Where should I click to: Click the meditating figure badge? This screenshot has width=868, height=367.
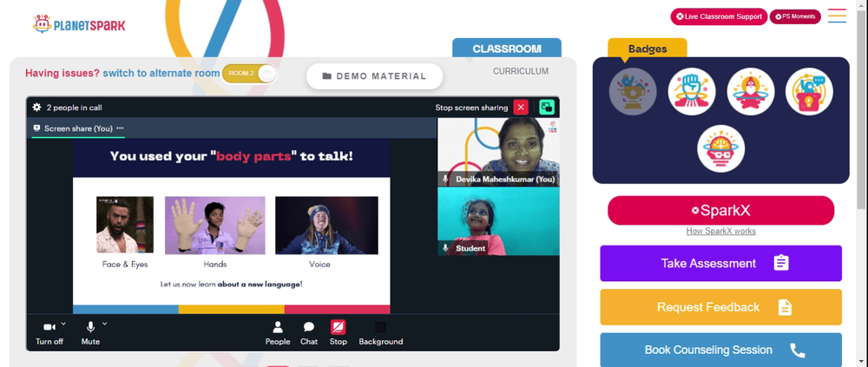(751, 91)
